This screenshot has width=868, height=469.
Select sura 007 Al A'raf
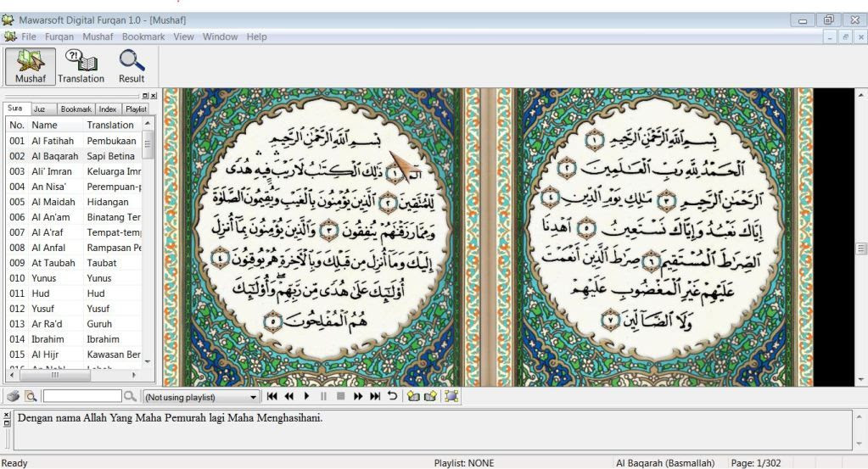click(x=74, y=232)
